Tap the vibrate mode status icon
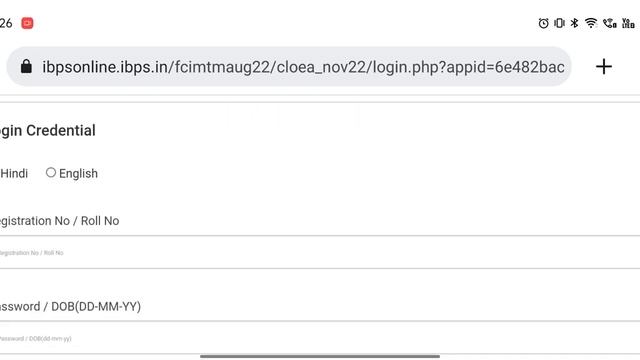640x360 pixels. [559, 23]
